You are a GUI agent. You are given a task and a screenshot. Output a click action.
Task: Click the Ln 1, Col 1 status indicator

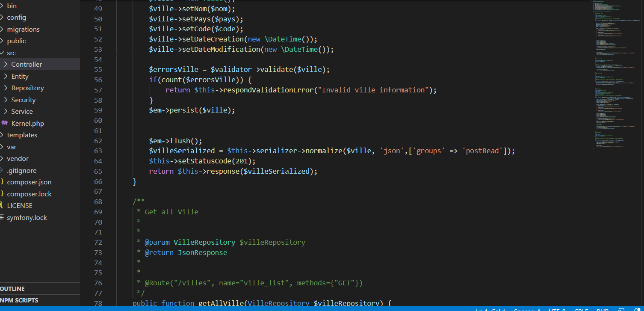[490, 310]
